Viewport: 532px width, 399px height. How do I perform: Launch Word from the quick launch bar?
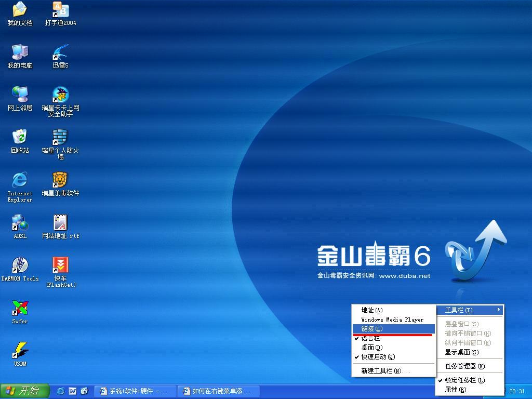73,391
